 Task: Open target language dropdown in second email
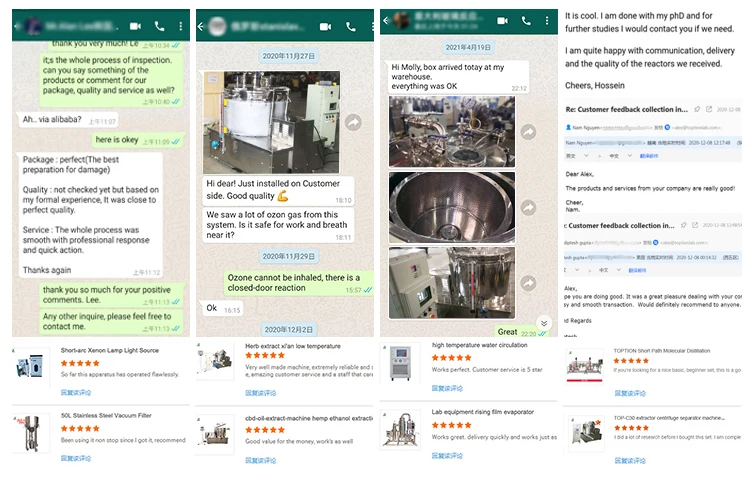(616, 269)
